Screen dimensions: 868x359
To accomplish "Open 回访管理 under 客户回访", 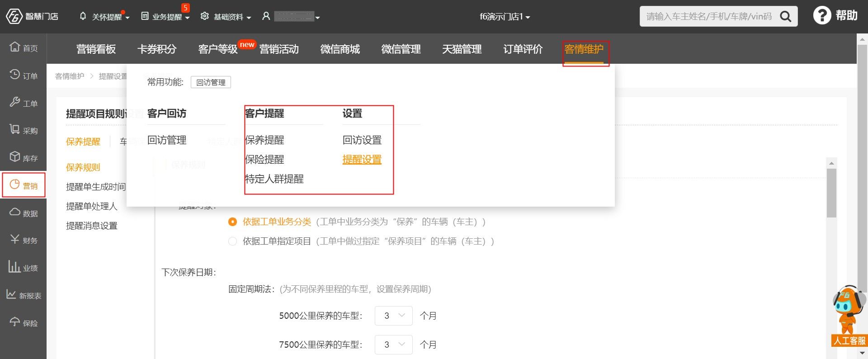I will pos(167,140).
